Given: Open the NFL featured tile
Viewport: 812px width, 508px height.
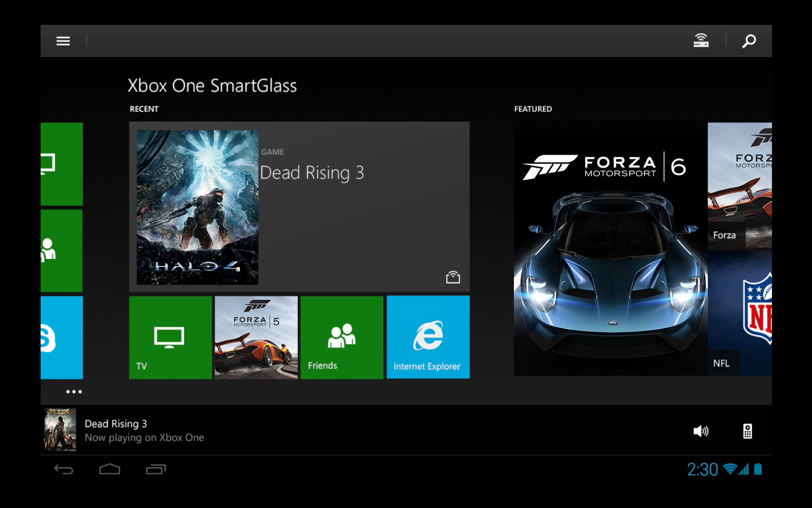Looking at the screenshot, I should (x=740, y=313).
